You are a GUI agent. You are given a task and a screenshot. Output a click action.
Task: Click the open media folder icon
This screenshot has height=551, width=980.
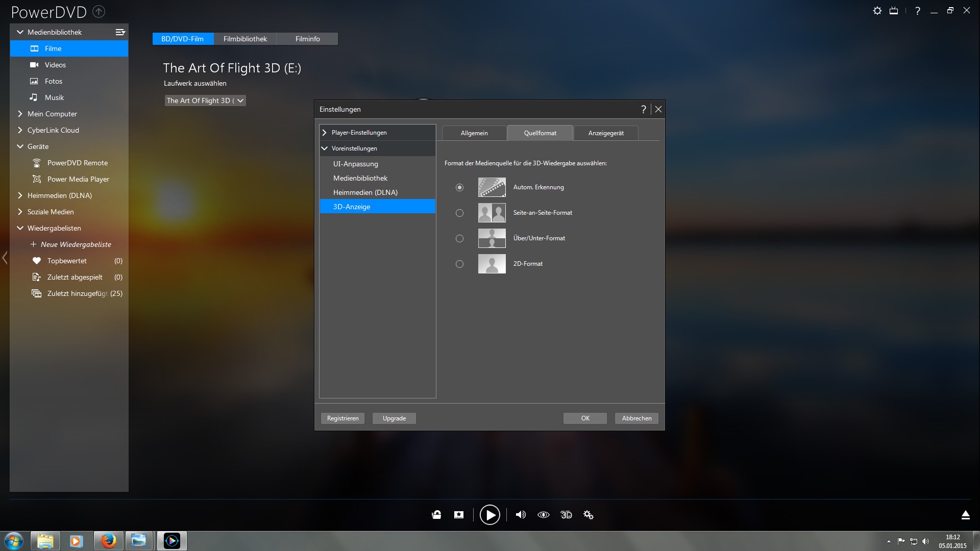[436, 515]
